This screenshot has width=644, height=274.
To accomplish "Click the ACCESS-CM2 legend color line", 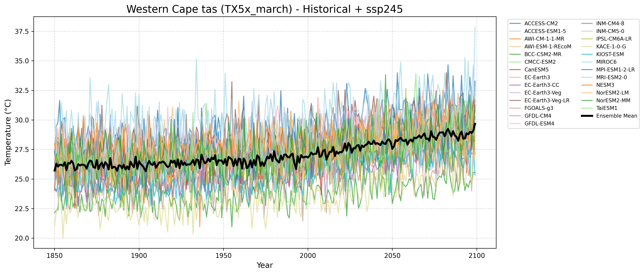I will pos(515,24).
